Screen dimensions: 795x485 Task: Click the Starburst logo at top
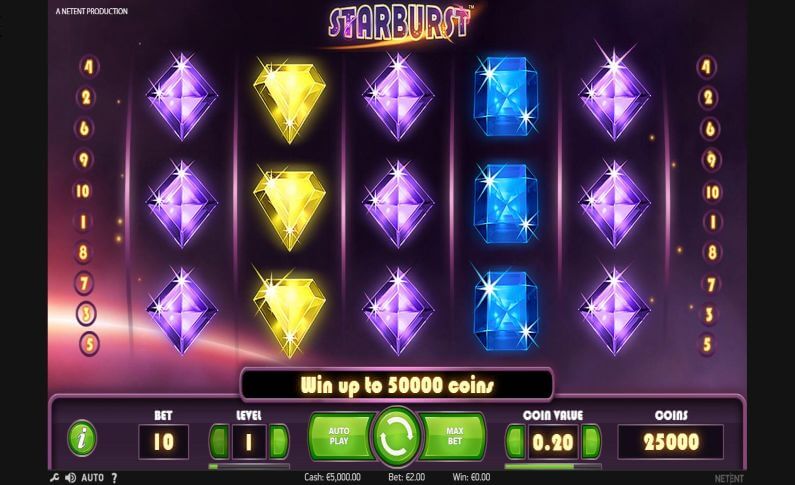(x=399, y=23)
